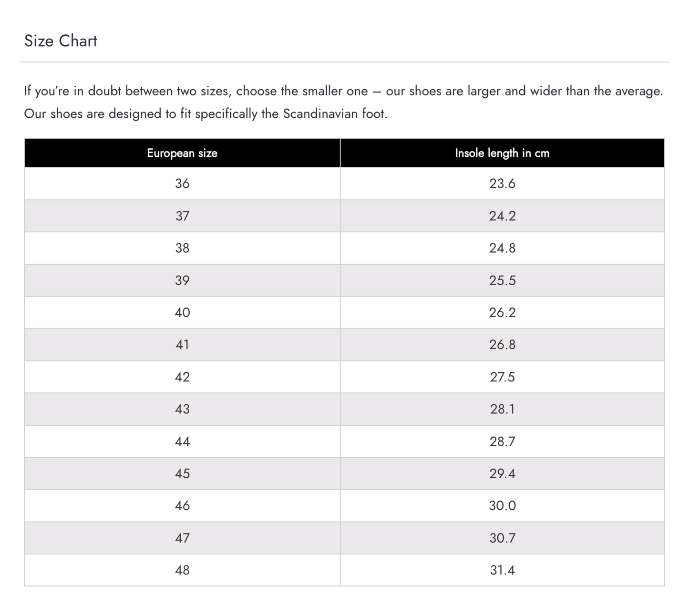Screen dimensions: 689x616
Task: Click the European size column header
Action: 182,153
